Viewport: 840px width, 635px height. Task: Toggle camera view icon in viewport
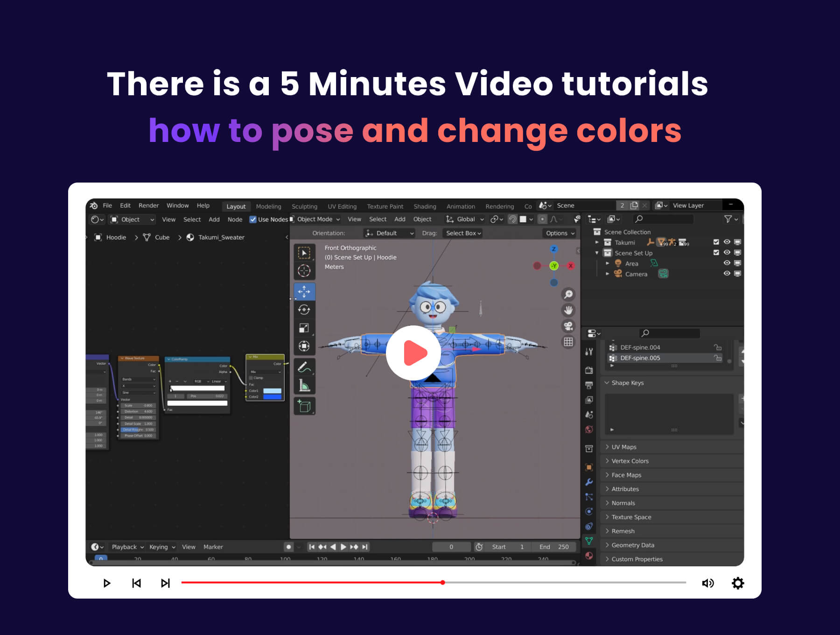(568, 326)
